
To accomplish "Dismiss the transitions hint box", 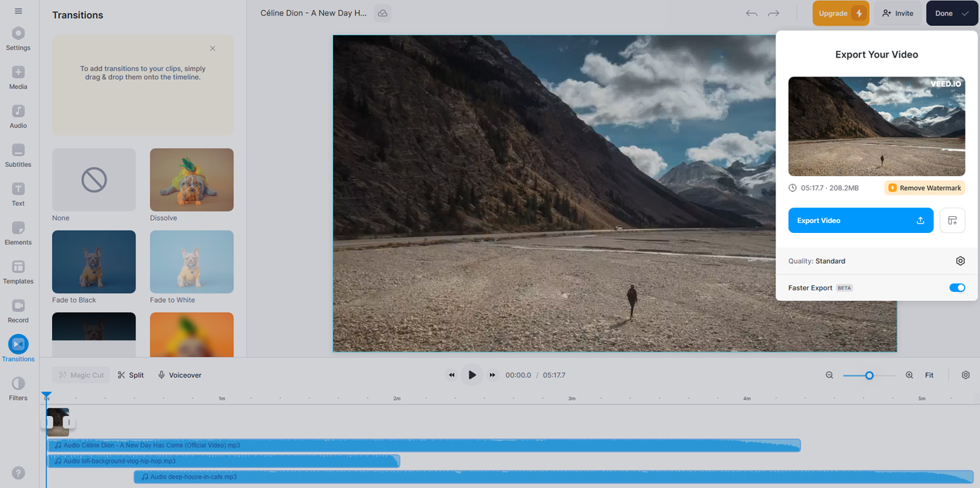I will (213, 48).
